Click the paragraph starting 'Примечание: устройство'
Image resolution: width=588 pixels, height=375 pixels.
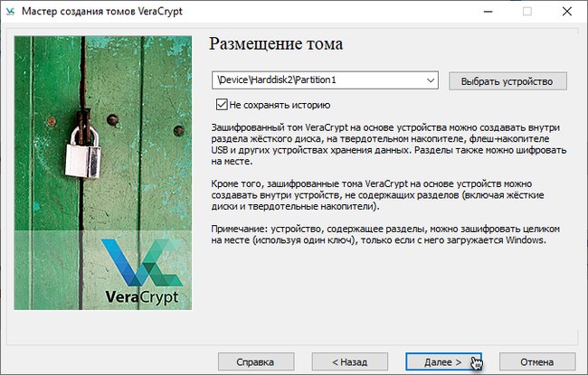pyautogui.click(x=385, y=234)
